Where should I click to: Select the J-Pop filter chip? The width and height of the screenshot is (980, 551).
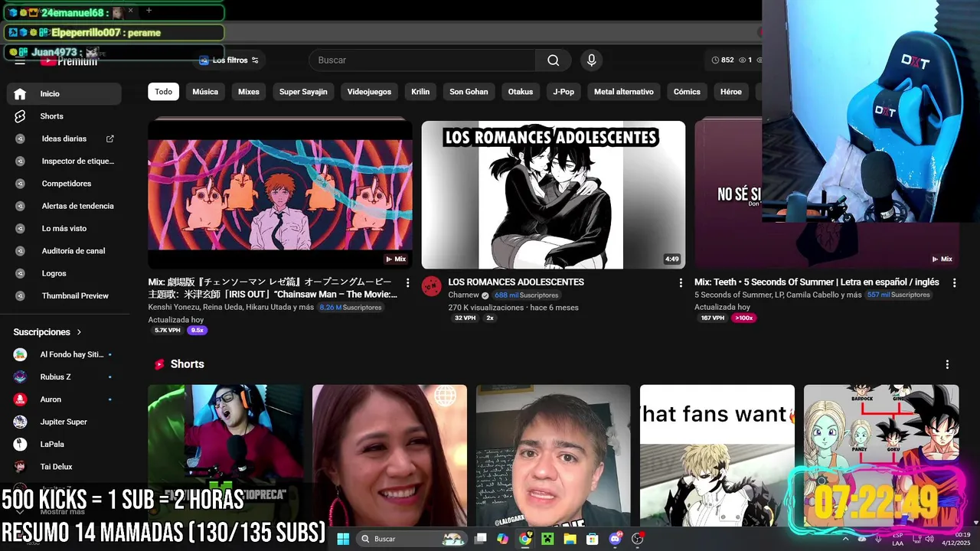click(x=563, y=92)
